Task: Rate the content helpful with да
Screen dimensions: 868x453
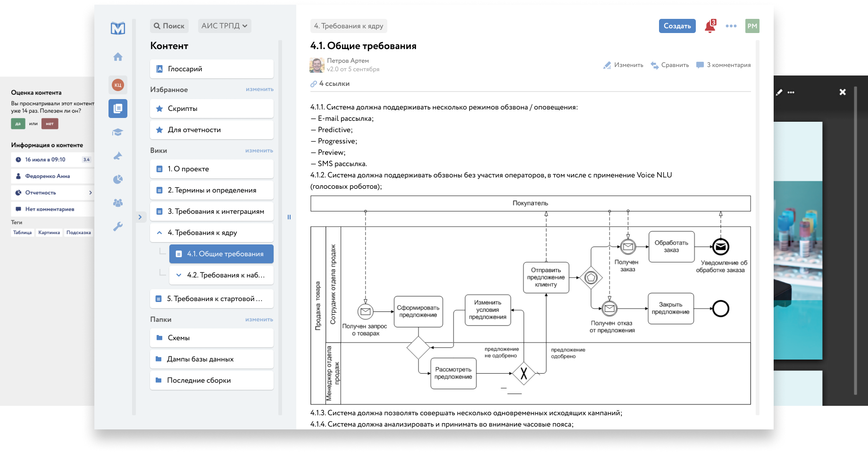Action: [x=17, y=123]
